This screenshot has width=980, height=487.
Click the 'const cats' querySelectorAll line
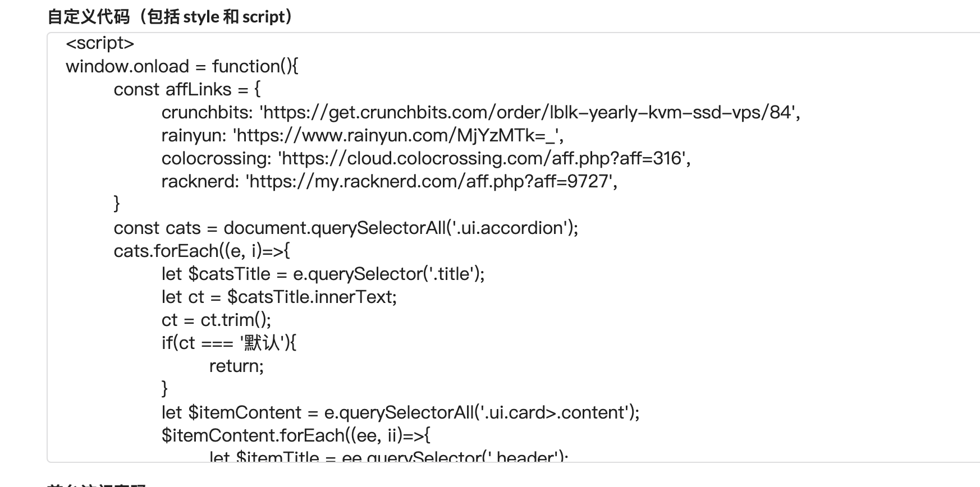pos(346,228)
